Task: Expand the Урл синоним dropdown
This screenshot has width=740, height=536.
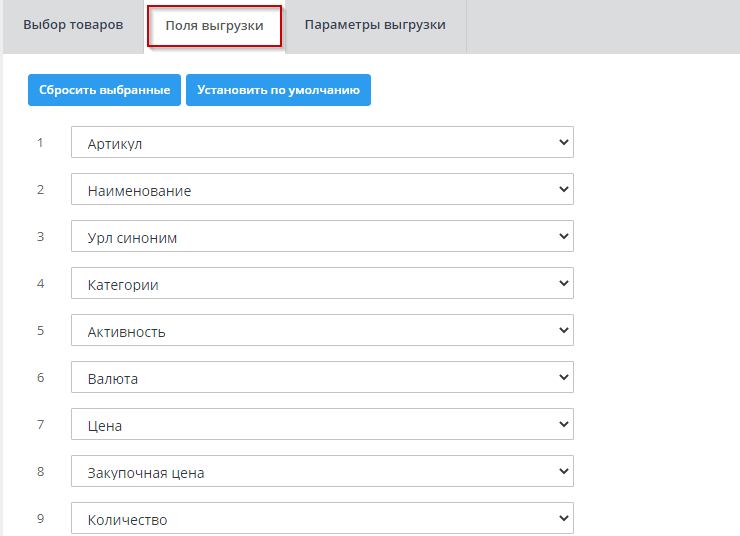Action: (x=322, y=237)
